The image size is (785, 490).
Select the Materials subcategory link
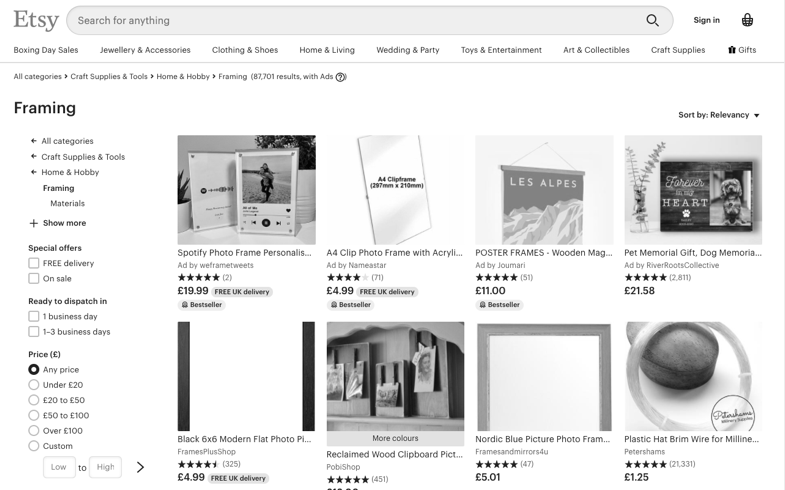(67, 203)
